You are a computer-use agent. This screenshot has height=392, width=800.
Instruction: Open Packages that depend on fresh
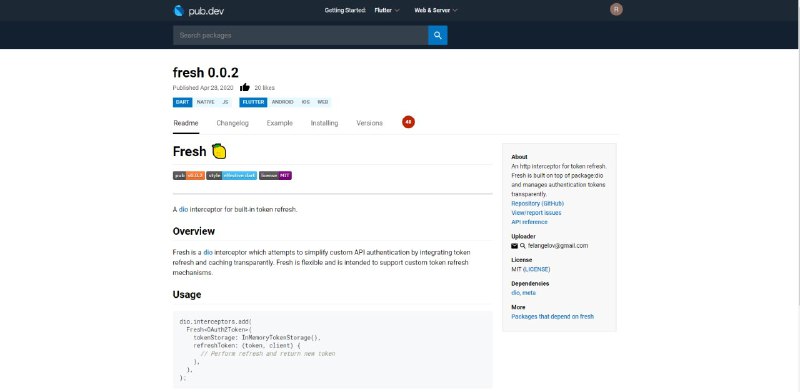pyautogui.click(x=553, y=316)
